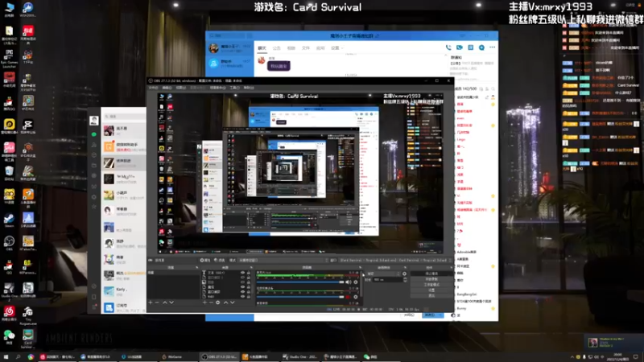Open scene transition properties gear

[x=404, y=274]
